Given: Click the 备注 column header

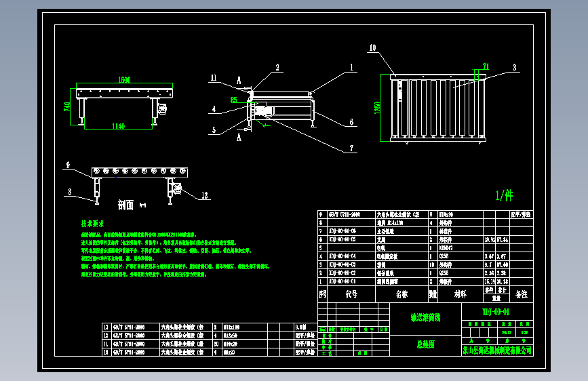Looking at the screenshot, I should coord(522,294).
